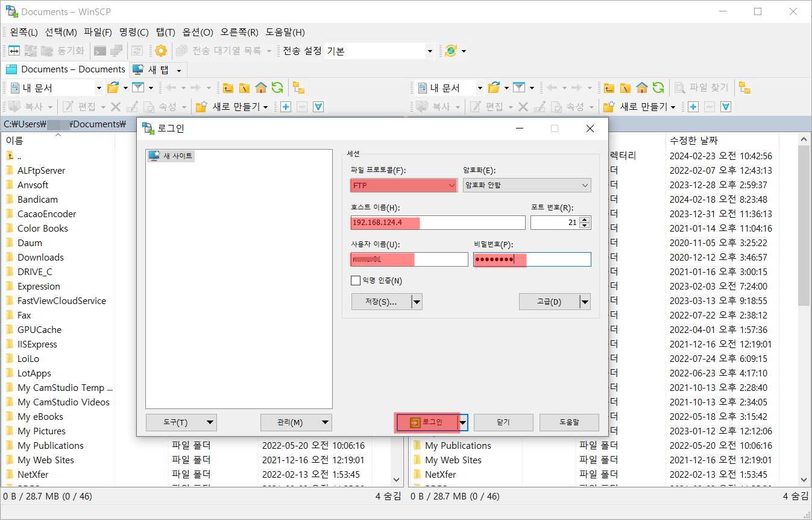Go to root directory in right panel
This screenshot has width=812, height=520.
click(x=625, y=88)
